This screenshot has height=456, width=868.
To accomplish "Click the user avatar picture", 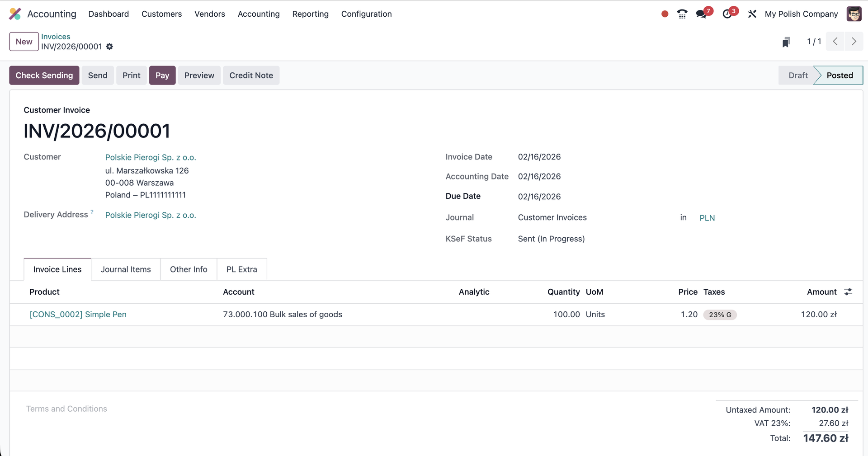I will pos(854,14).
